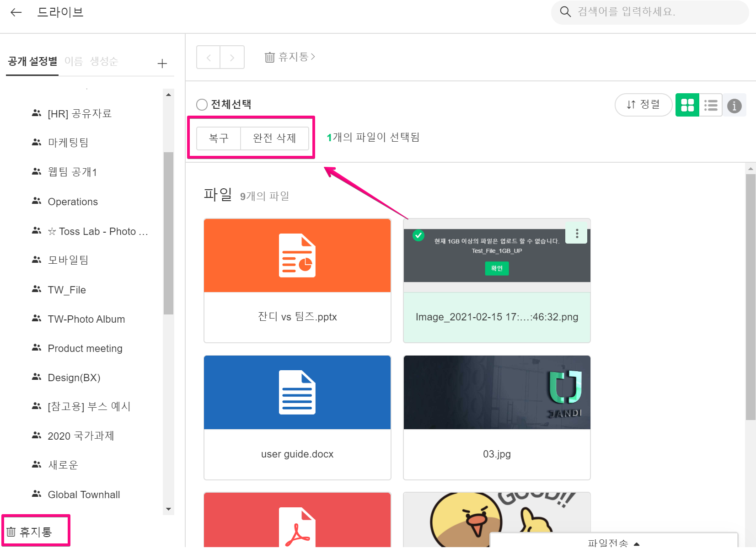Viewport: 756px width, 548px height.
Task: Expand the 휴지통 breadcrumb chevron
Action: click(x=313, y=57)
